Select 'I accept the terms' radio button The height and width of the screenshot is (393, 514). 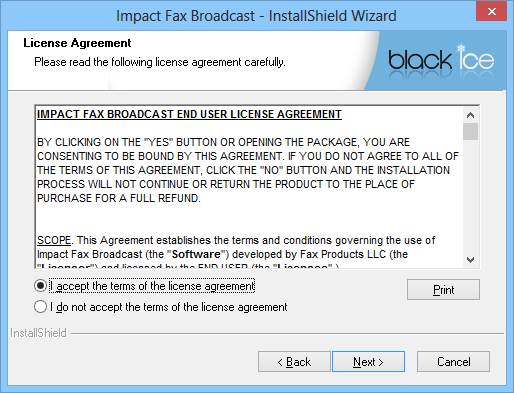(40, 286)
